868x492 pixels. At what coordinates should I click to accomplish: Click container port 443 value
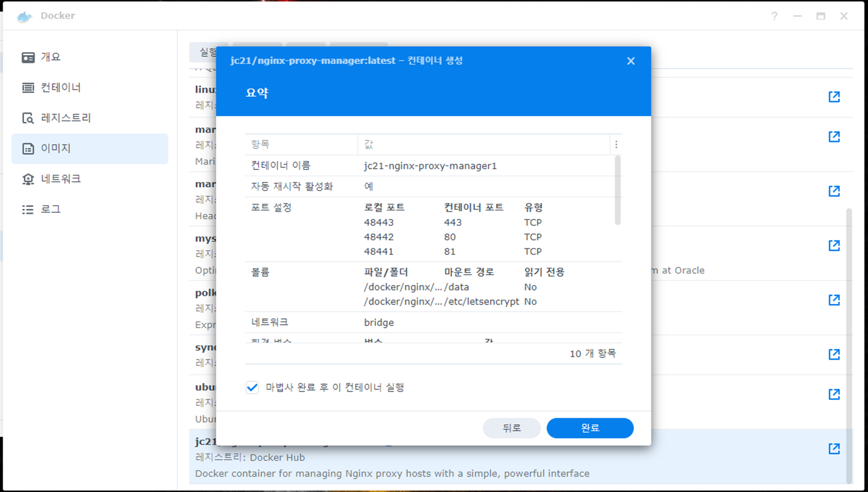[x=453, y=223]
